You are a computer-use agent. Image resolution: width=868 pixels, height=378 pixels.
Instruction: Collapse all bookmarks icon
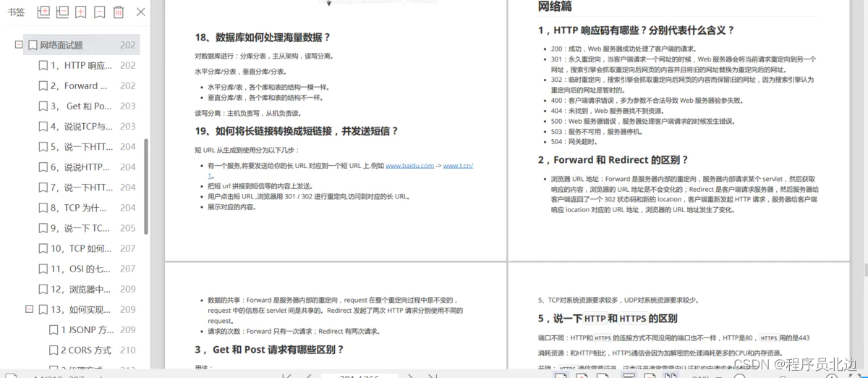point(62,12)
